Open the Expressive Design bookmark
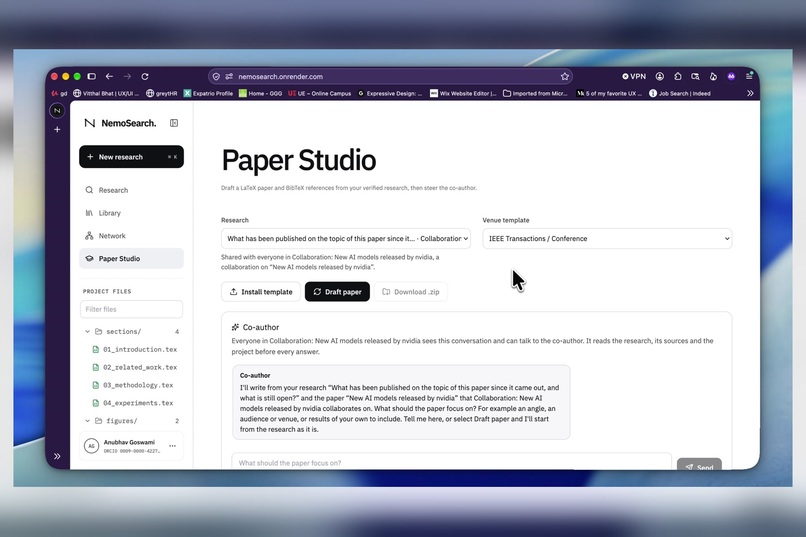 [390, 94]
